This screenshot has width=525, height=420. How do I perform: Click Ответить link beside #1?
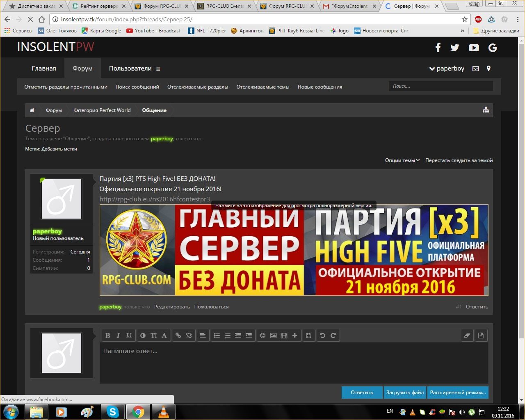click(477, 307)
